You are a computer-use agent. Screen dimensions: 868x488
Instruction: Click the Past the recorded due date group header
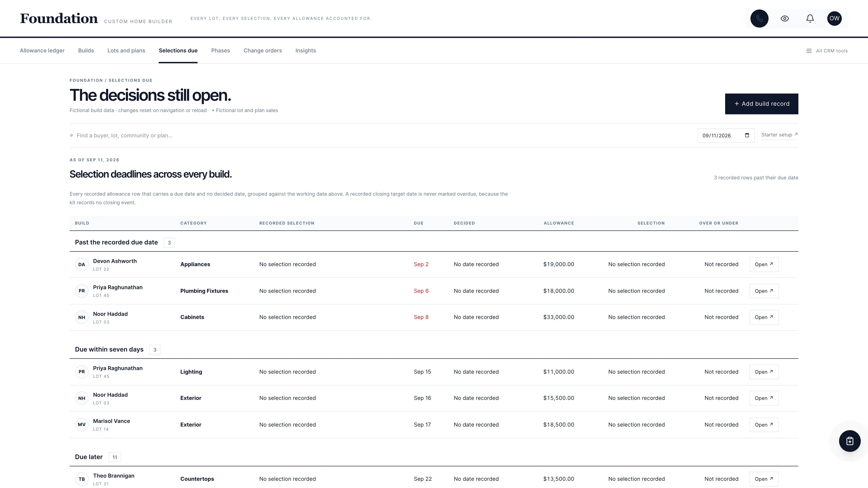point(116,242)
